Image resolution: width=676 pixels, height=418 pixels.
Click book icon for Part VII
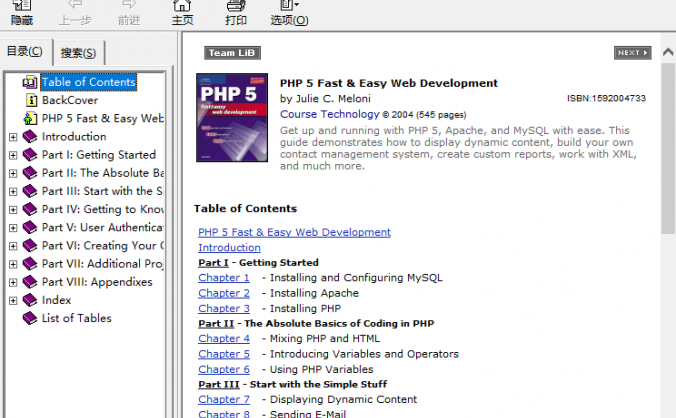[30, 263]
